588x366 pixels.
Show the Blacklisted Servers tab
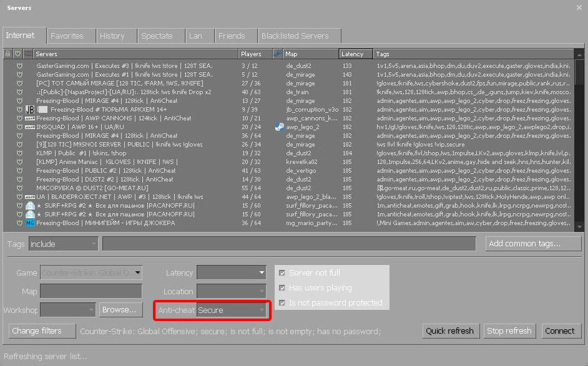point(300,36)
